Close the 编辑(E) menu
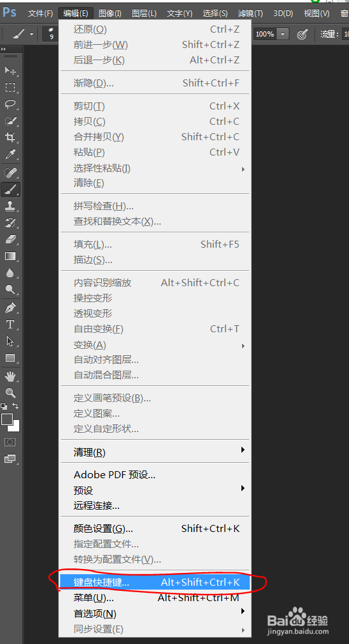 point(76,13)
